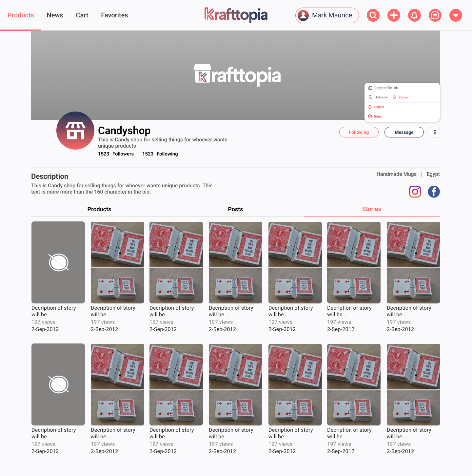Viewport: 472px width, 476px height.
Task: Switch to the Posts tab
Action: [235, 209]
